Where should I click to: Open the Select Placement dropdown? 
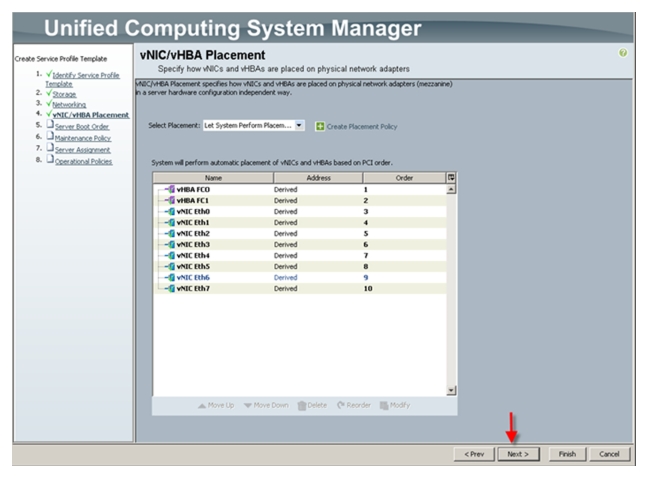(254, 125)
